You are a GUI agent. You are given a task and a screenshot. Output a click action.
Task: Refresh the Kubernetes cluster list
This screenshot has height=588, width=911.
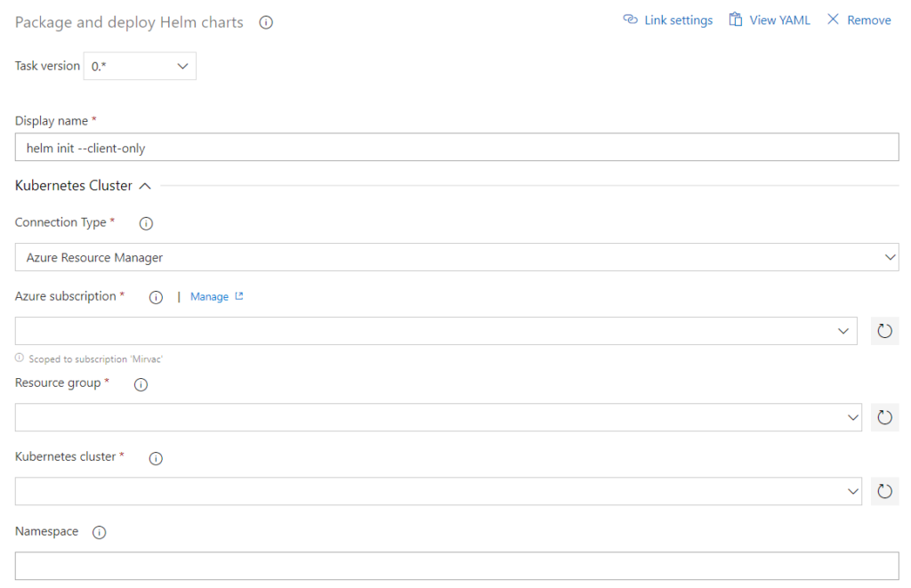coord(884,492)
